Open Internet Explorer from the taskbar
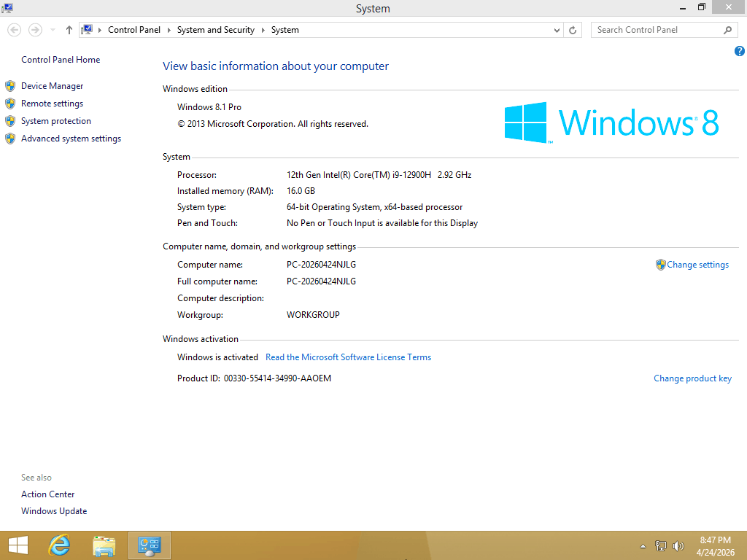 pyautogui.click(x=59, y=545)
